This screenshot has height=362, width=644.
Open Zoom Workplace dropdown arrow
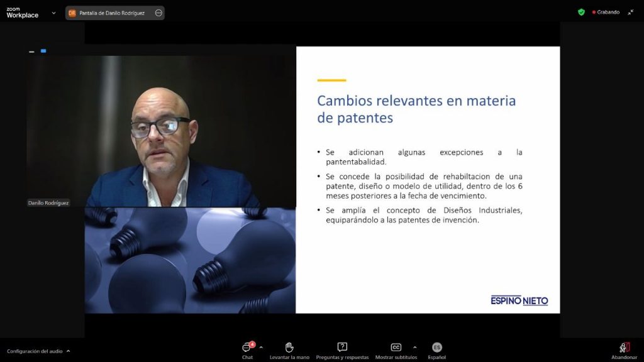point(53,13)
